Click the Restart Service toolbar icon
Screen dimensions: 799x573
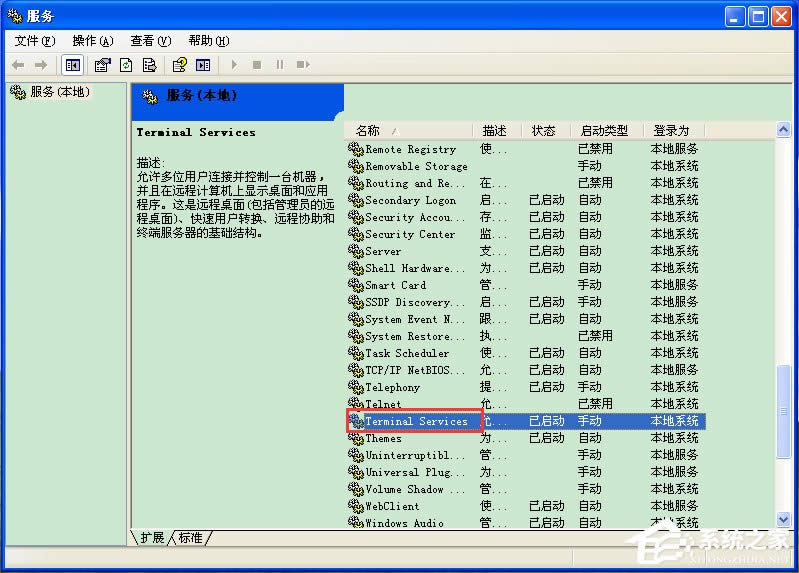pos(302,65)
